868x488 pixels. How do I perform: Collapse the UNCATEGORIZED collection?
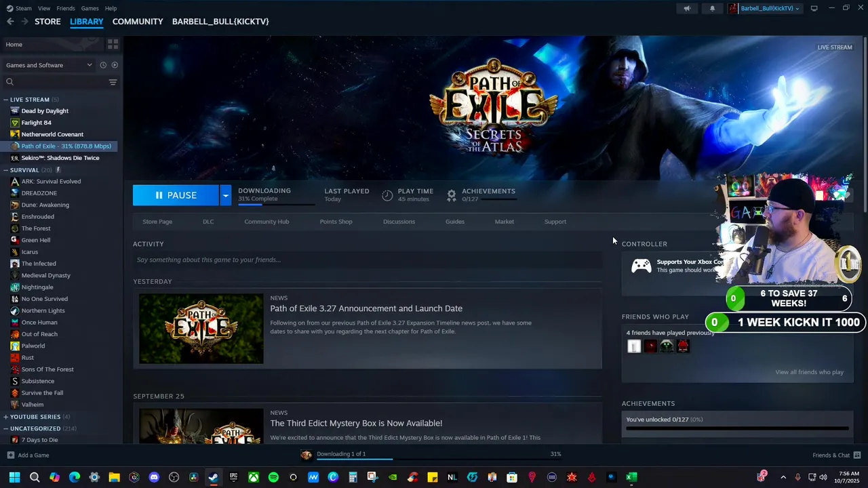(x=6, y=428)
